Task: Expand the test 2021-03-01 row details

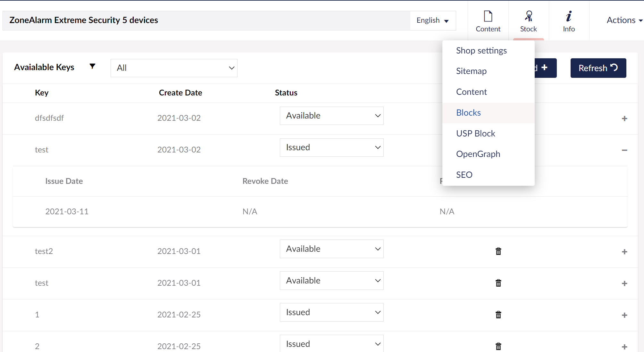Action: [x=624, y=283]
